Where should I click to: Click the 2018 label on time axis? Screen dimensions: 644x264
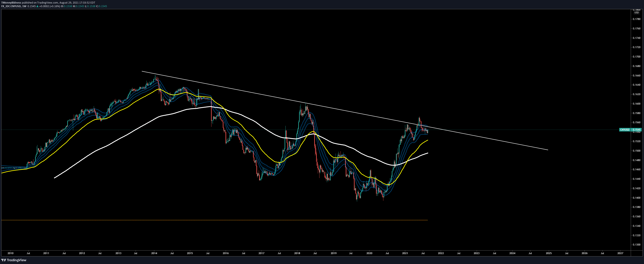(x=297, y=253)
